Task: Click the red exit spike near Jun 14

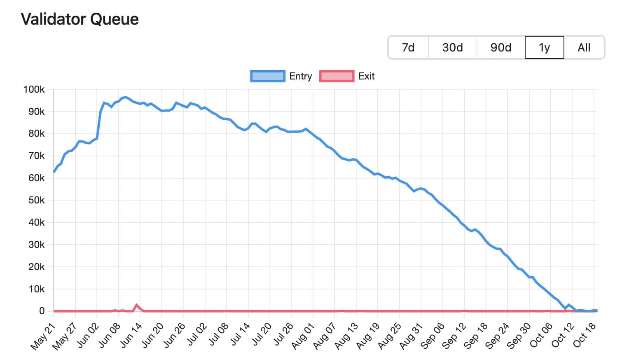Action: pos(137,305)
